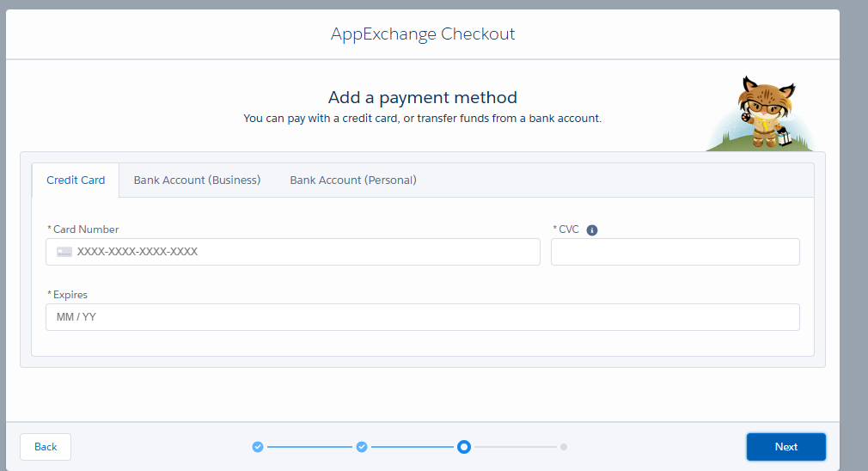Viewport: 868px width, 471px height.
Task: Select the Expires MM / YY field
Action: [x=423, y=317]
